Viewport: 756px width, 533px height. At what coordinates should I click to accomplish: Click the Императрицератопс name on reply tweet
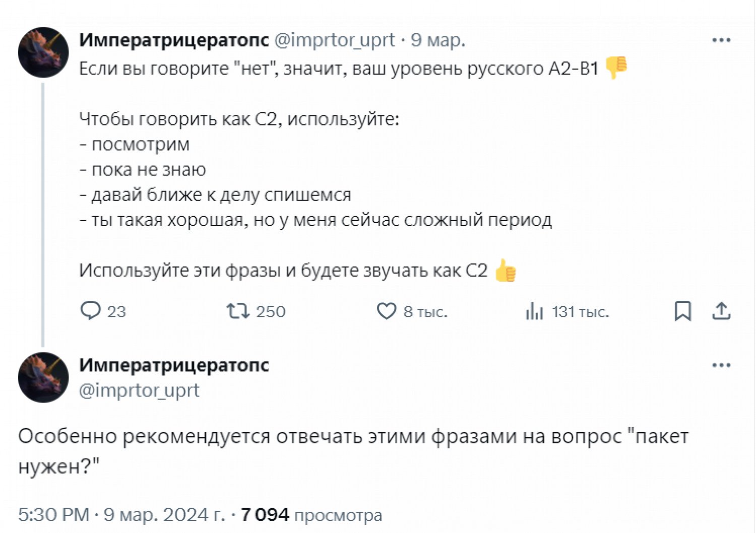[174, 365]
